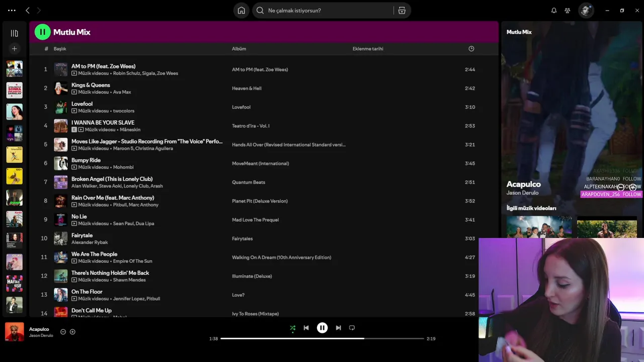The image size is (644, 362).
Task: Open the notifications bell
Action: (554, 11)
